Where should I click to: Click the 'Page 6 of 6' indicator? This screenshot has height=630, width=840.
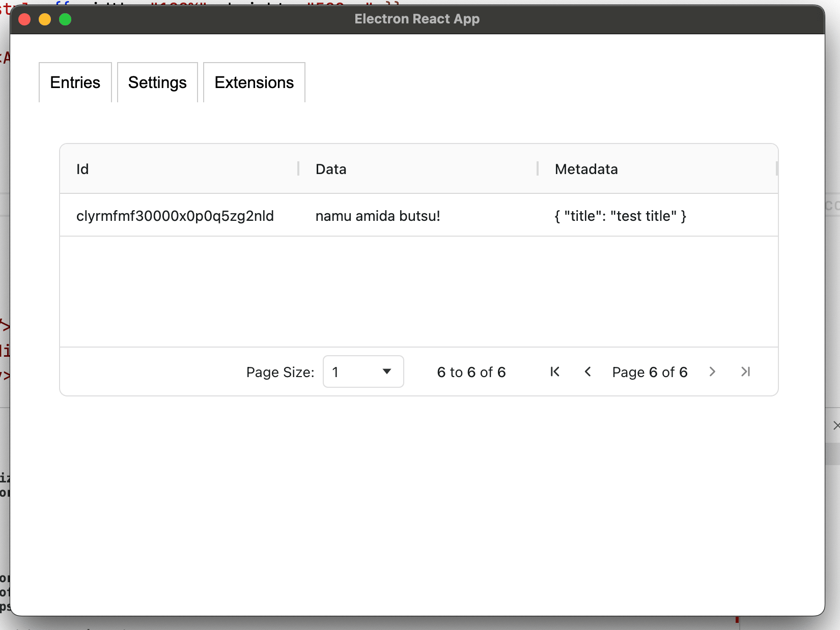click(x=650, y=372)
